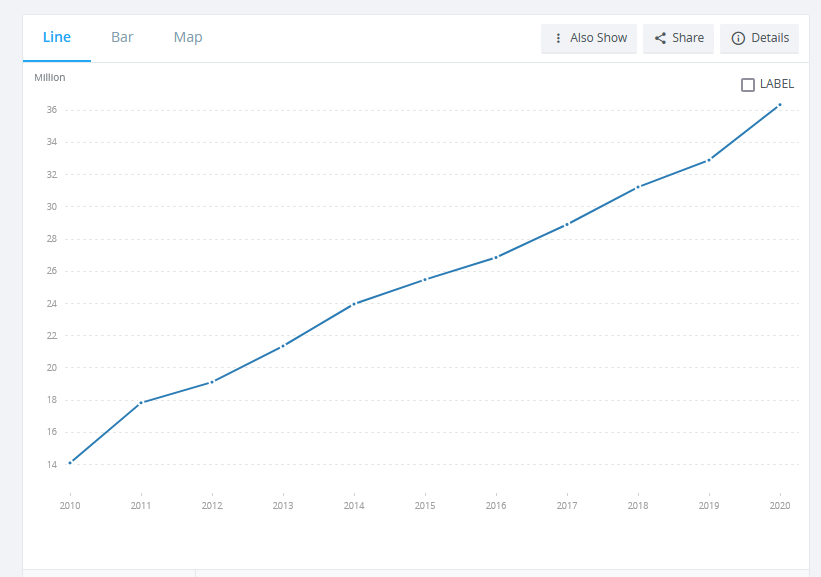Click the 2020 data point at the top

(780, 105)
